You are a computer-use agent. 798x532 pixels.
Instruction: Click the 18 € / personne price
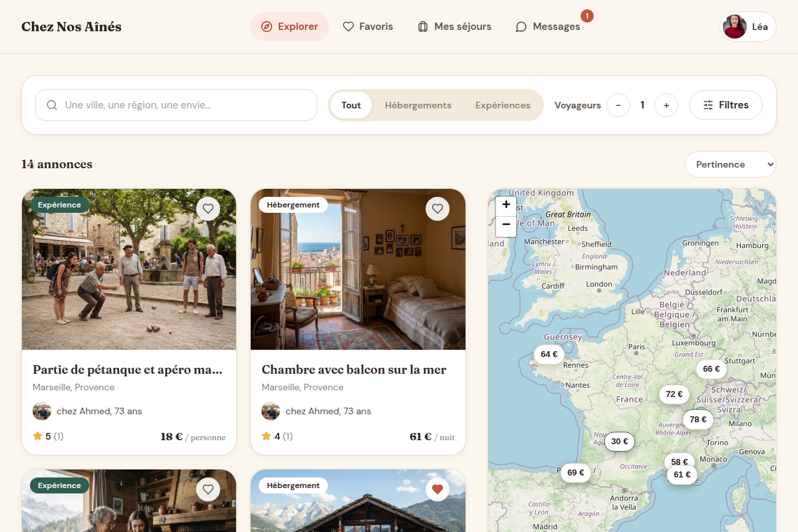tap(193, 437)
